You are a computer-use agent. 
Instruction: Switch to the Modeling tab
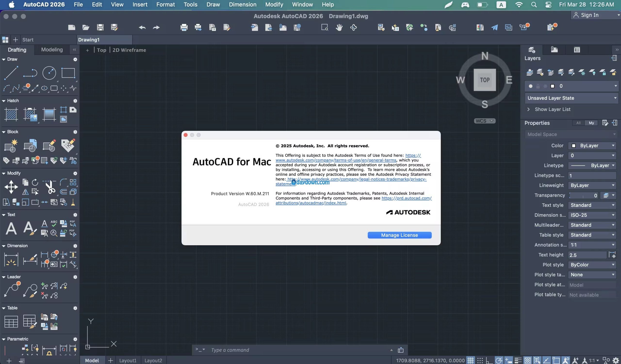point(52,50)
